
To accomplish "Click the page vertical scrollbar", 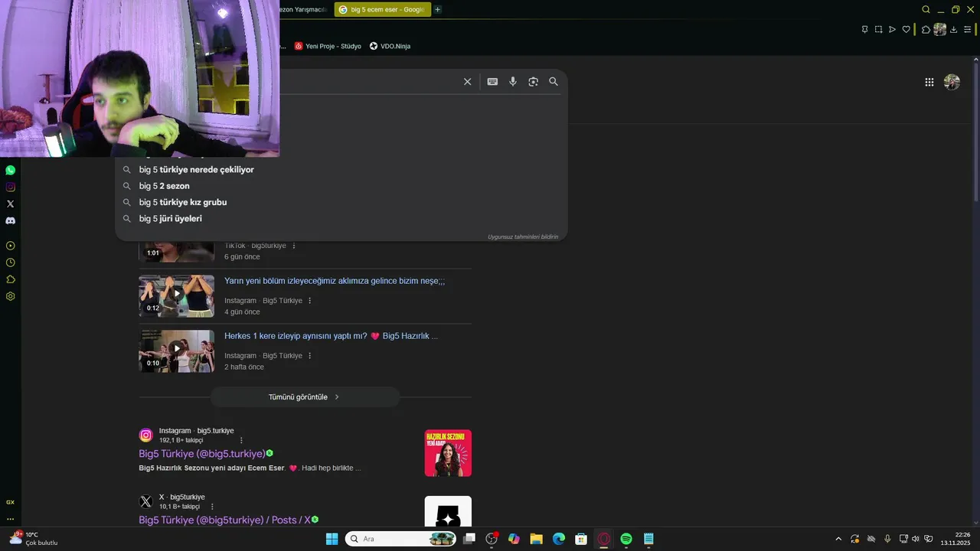I will click(x=976, y=130).
